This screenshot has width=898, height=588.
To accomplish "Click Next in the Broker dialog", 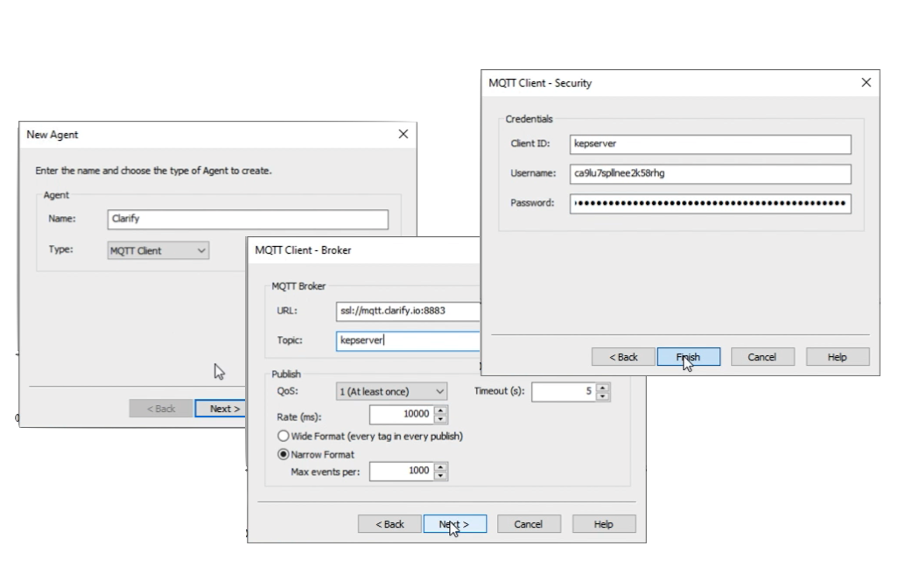I will (x=454, y=524).
